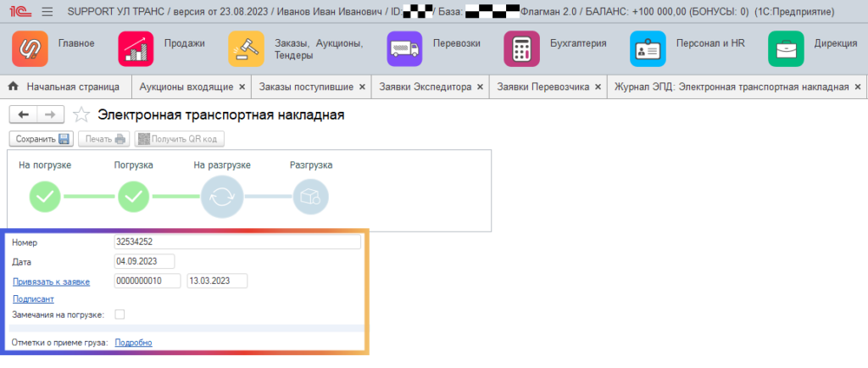Open the Дирекция section label
868x368 pixels.
(x=835, y=43)
